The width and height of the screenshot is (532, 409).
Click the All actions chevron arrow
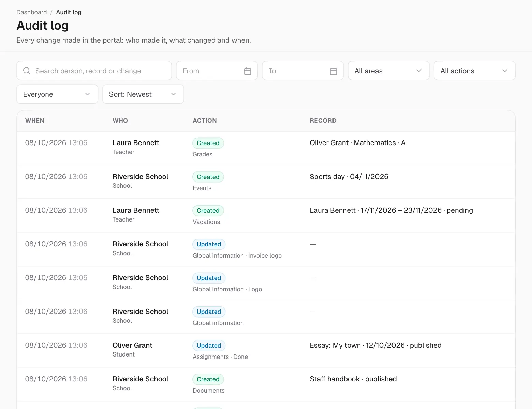click(x=505, y=71)
